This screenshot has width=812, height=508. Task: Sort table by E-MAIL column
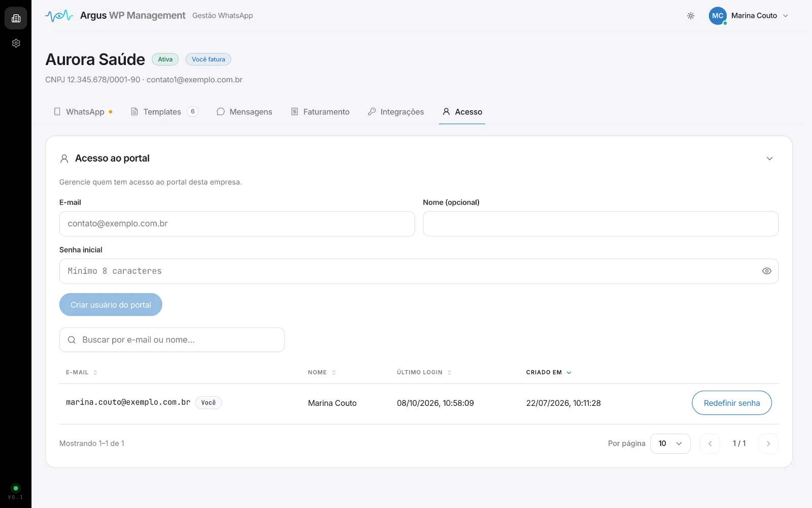click(81, 372)
